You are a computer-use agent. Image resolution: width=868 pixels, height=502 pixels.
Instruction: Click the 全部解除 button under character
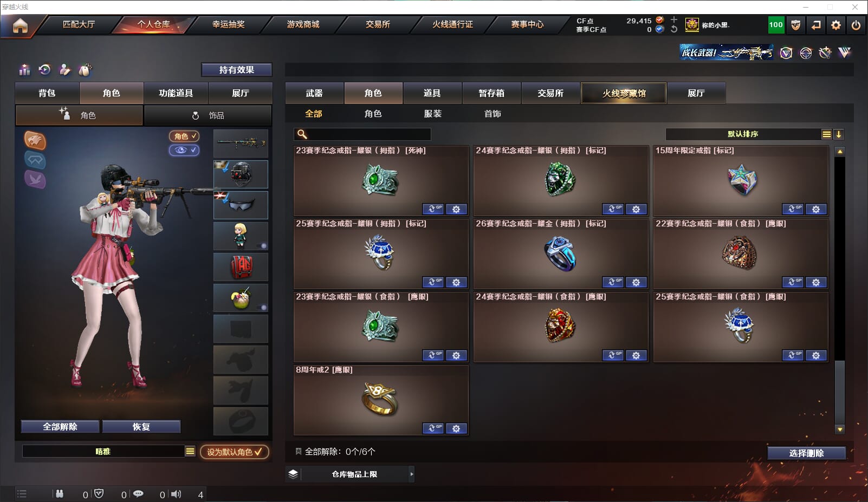pyautogui.click(x=60, y=427)
